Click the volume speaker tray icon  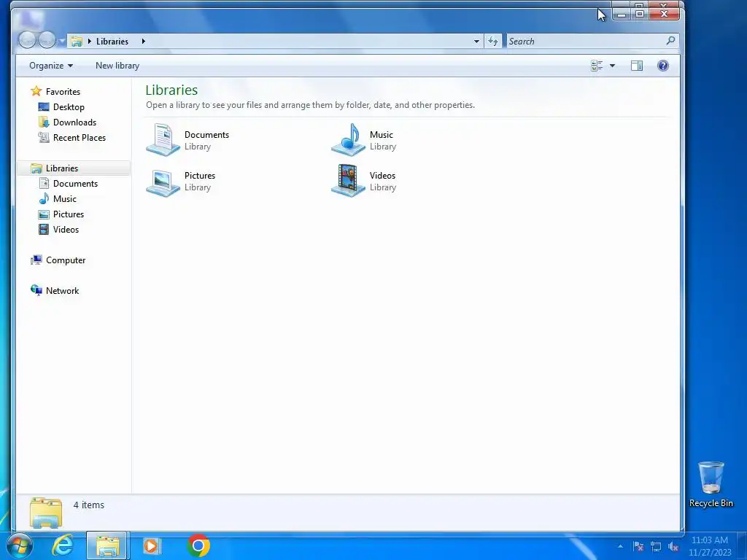[x=673, y=546]
